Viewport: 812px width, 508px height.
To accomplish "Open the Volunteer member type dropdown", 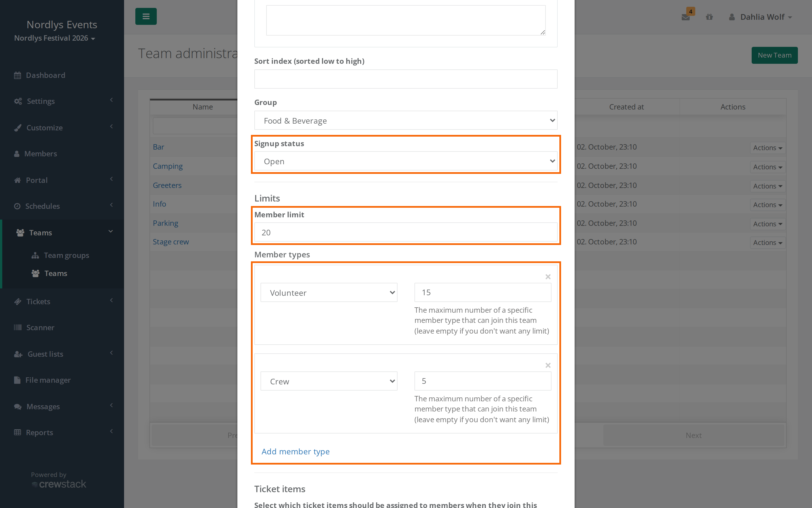I will tap(329, 292).
